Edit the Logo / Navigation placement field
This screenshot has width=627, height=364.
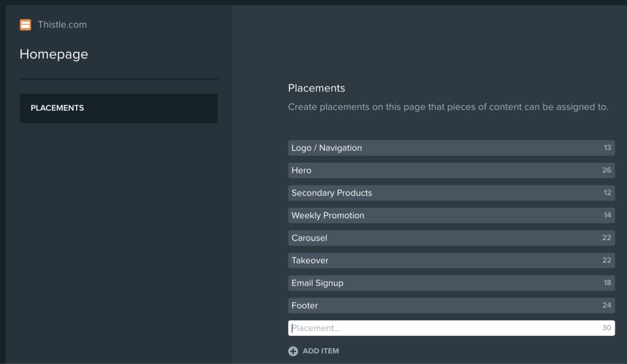click(451, 148)
